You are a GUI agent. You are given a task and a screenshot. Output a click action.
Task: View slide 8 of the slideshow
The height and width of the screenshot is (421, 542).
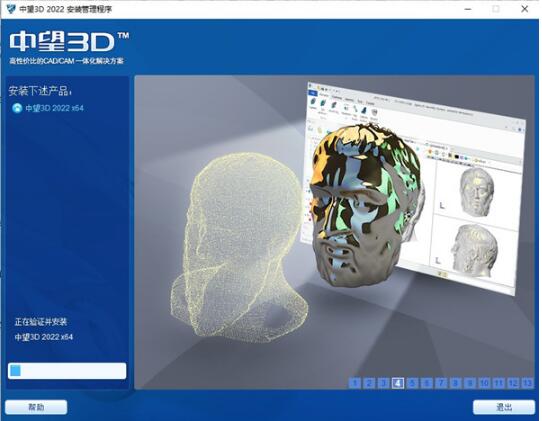tap(456, 383)
